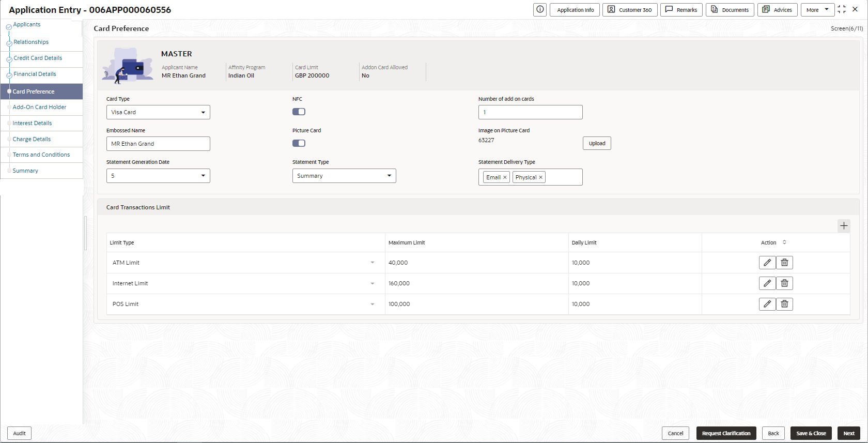Open Customer 360 view

(x=630, y=10)
